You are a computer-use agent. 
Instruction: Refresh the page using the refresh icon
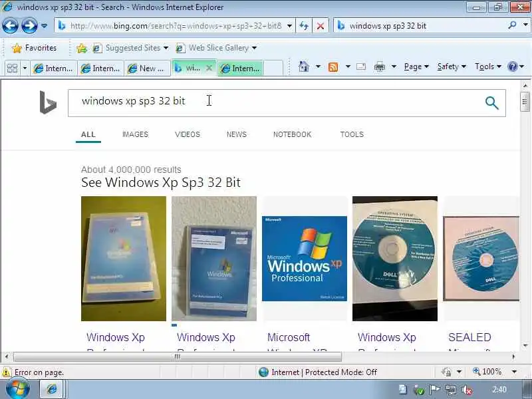click(304, 26)
